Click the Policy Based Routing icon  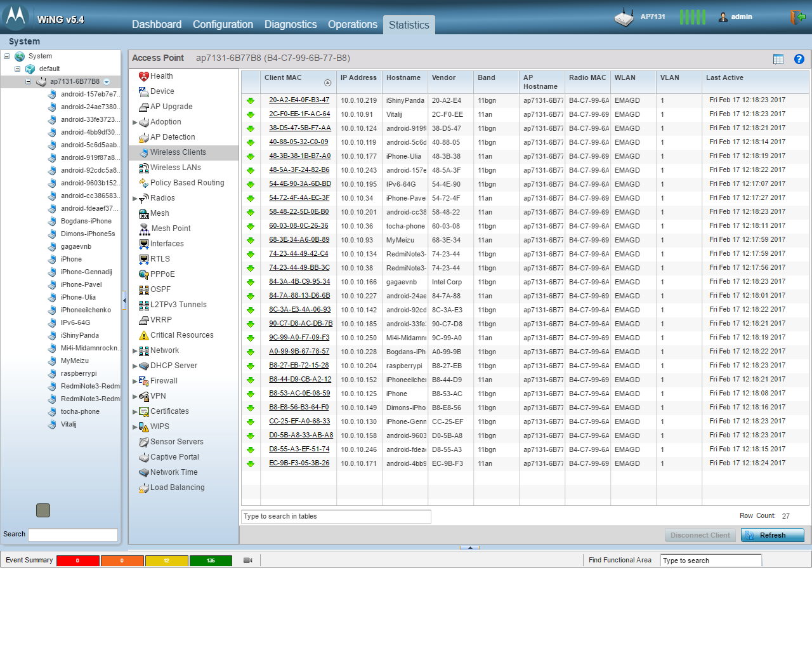pos(144,183)
